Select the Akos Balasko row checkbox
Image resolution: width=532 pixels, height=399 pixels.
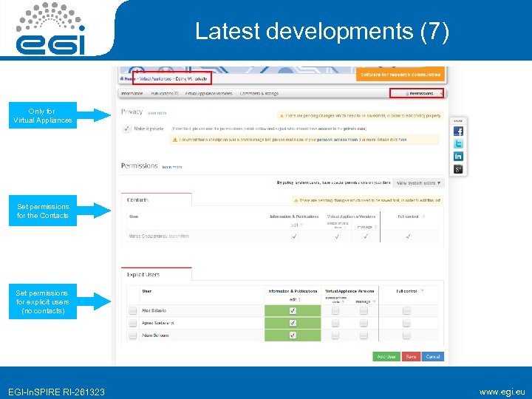tap(133, 311)
